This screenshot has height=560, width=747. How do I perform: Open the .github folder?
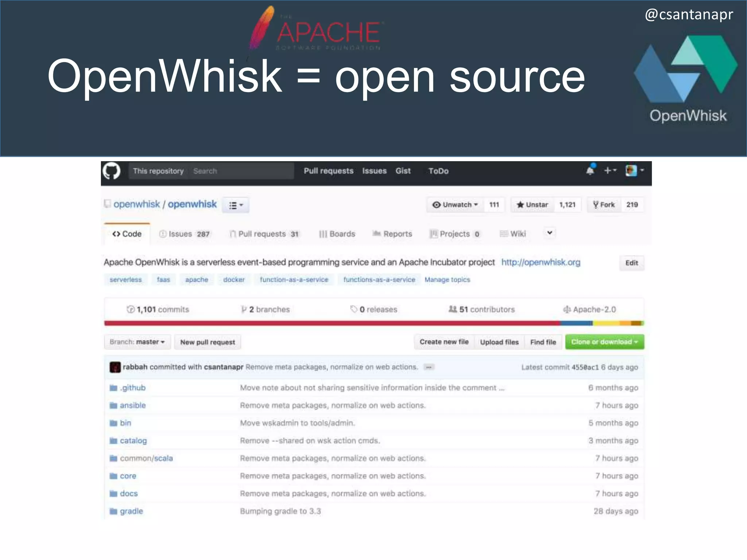pyautogui.click(x=133, y=388)
